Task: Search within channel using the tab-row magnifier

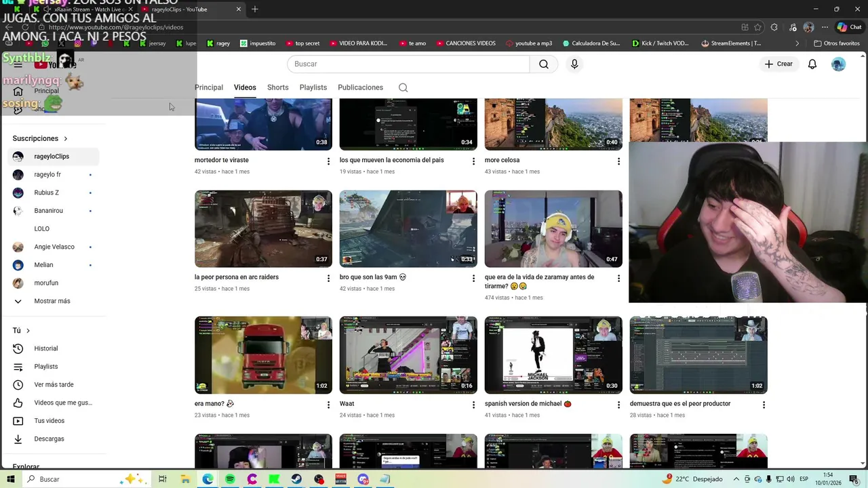Action: [403, 87]
